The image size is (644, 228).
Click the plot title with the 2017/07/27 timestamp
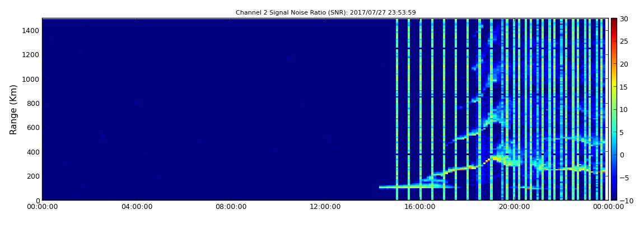coord(326,13)
